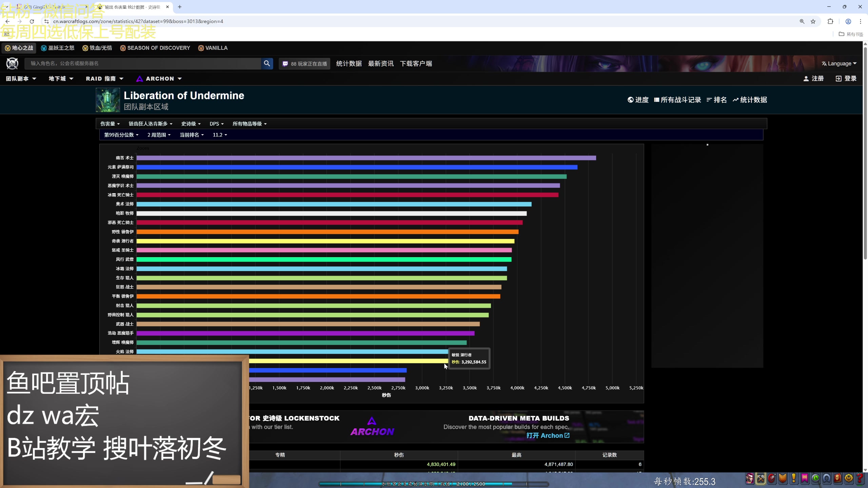Switch to the SEASON OF DISCOVERY tab
Screen dimensions: 868x488
click(155, 48)
